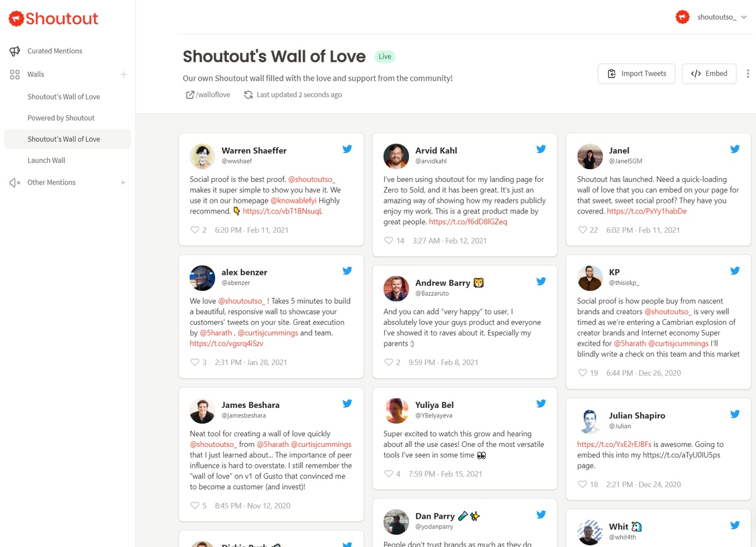Open Curated Mentions megaphone icon
Image resolution: width=756 pixels, height=547 pixels.
click(x=14, y=51)
